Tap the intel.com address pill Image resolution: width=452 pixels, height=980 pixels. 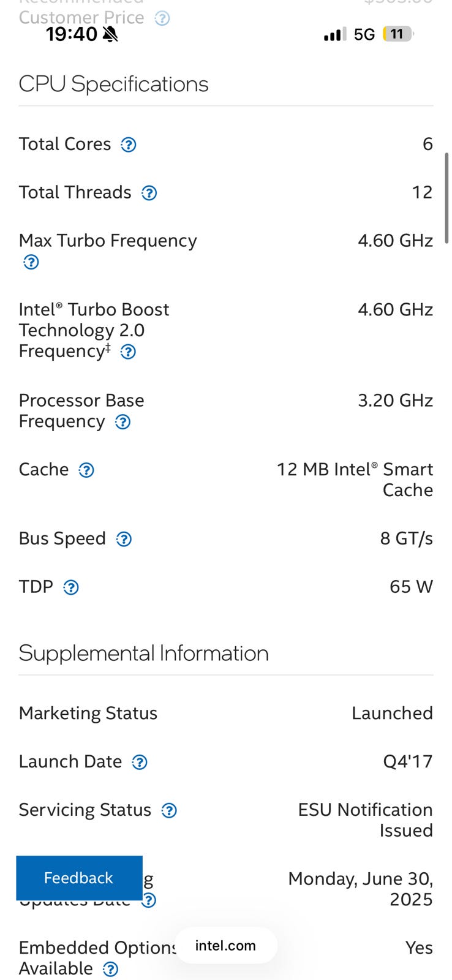pyautogui.click(x=225, y=945)
